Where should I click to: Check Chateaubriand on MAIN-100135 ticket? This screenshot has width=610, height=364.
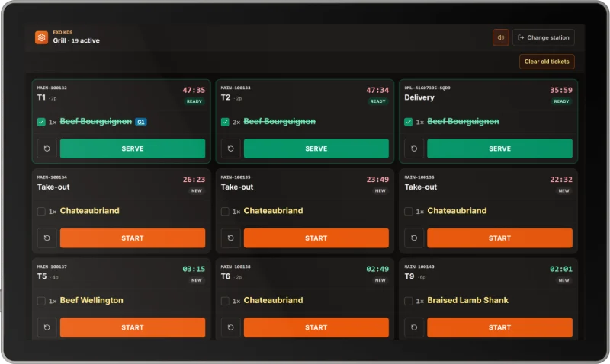(225, 212)
